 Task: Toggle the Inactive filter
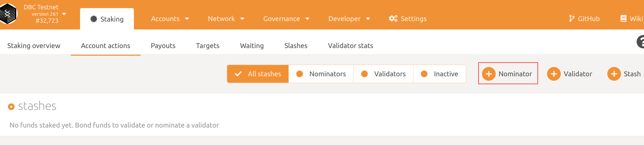[440, 74]
